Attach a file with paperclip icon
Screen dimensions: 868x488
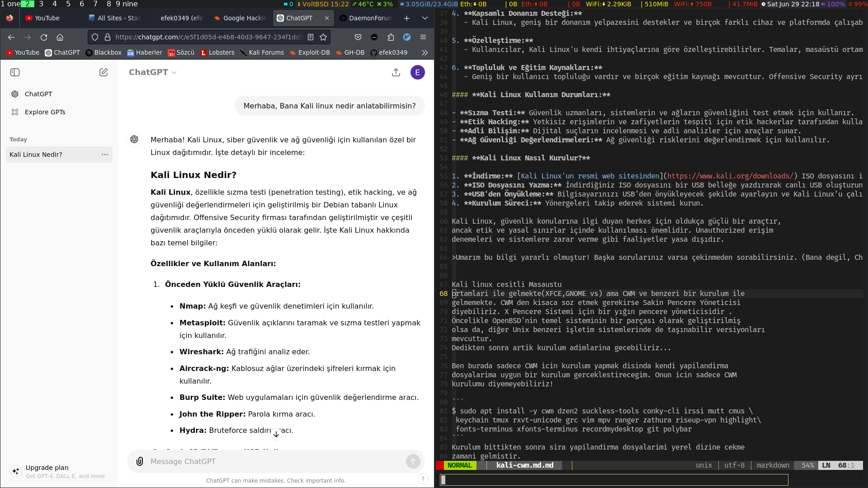[140, 461]
